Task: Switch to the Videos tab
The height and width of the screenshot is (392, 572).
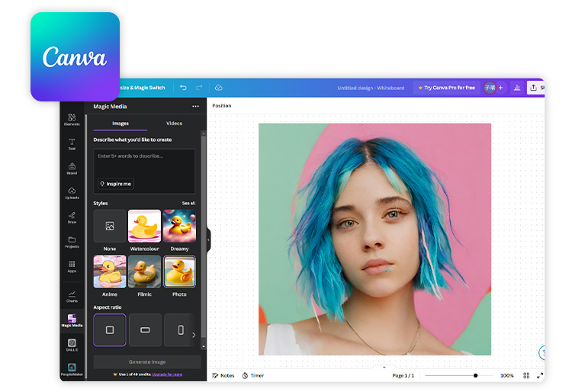Action: [174, 124]
